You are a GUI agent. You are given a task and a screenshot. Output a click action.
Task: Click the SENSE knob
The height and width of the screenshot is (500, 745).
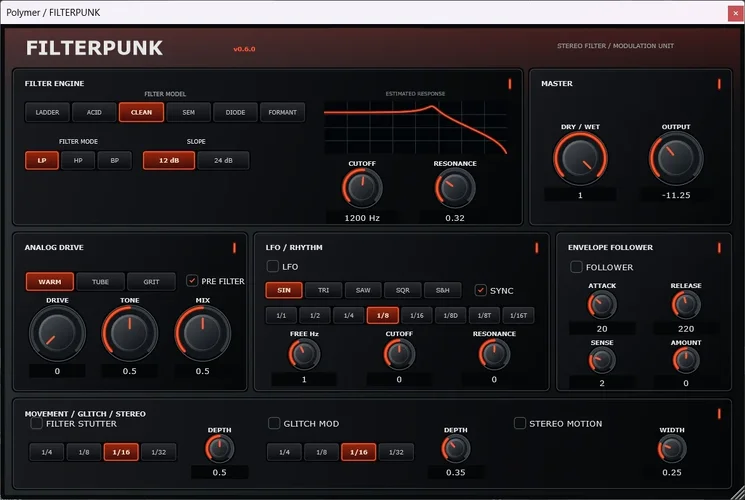click(602, 360)
